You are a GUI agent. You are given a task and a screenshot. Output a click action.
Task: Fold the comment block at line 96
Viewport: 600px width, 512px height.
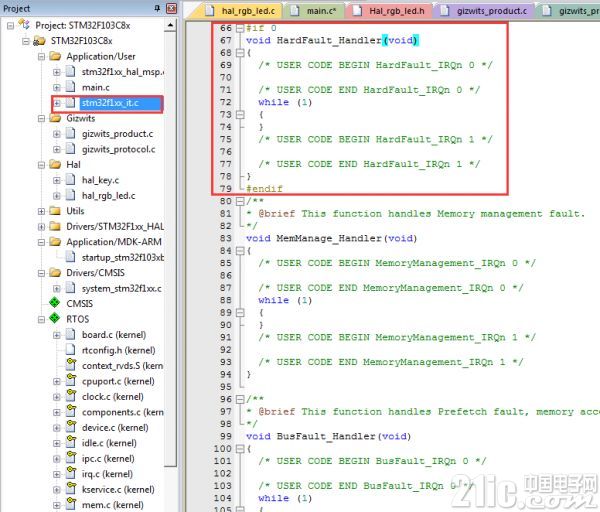tap(240, 399)
